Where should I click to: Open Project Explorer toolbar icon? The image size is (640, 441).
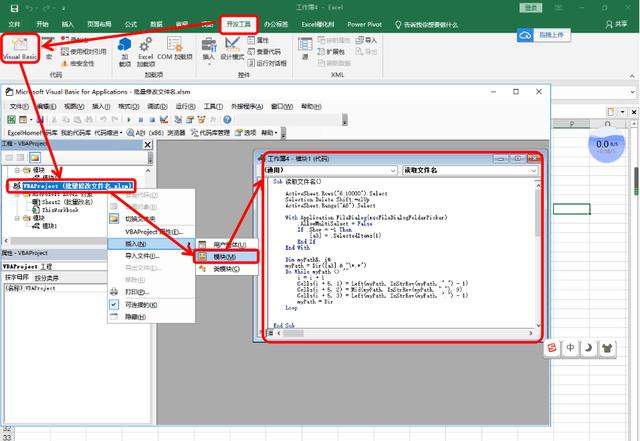click(x=178, y=120)
